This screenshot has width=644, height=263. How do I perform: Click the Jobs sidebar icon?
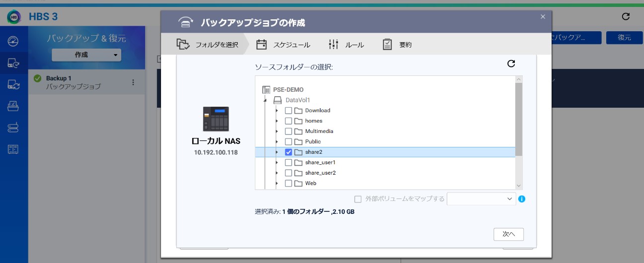13,106
